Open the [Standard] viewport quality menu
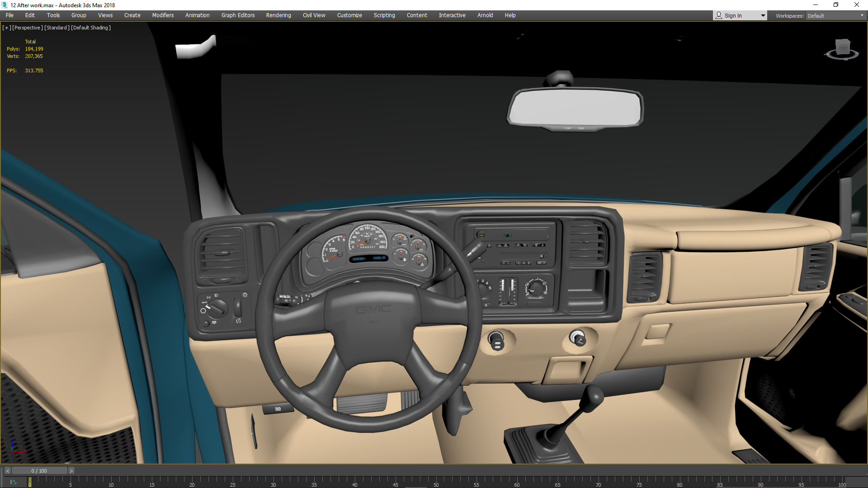The height and width of the screenshot is (488, 868). pos(57,28)
